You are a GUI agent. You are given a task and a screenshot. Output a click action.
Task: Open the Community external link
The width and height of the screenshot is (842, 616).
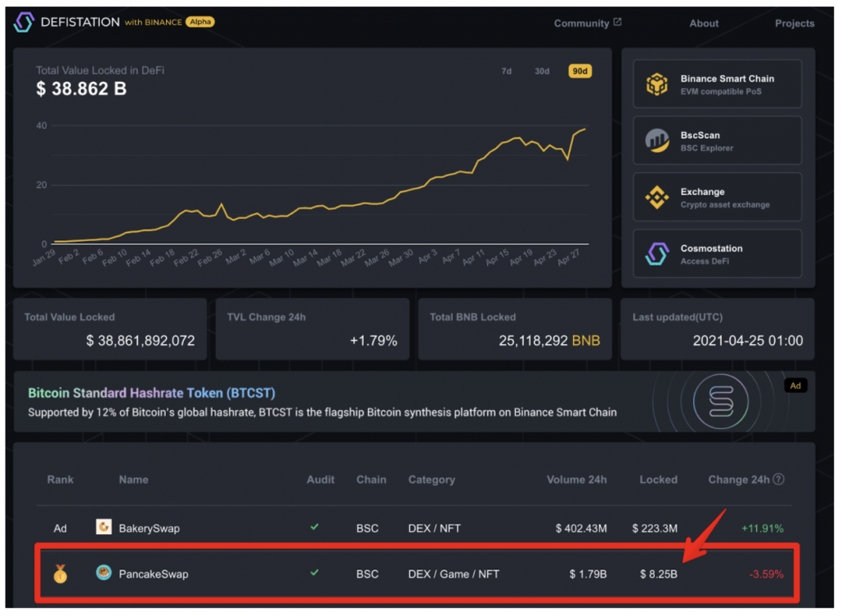(x=588, y=23)
